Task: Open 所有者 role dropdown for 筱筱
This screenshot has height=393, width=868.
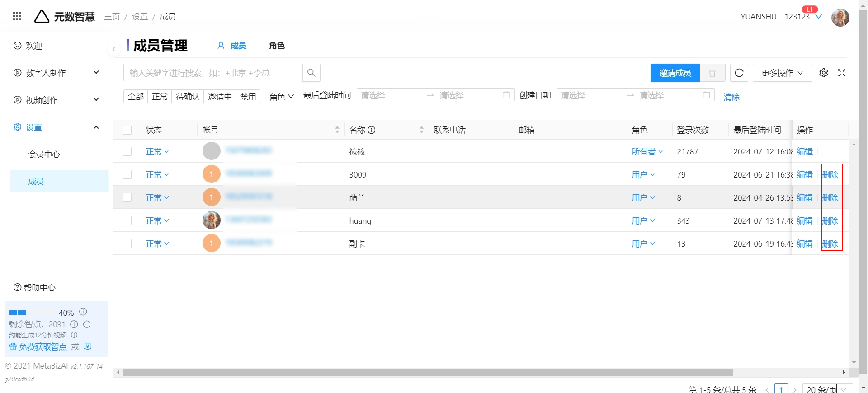Action: [x=647, y=151]
